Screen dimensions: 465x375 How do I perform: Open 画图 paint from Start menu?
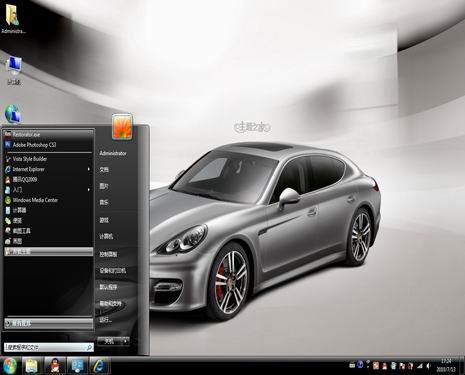click(x=48, y=241)
